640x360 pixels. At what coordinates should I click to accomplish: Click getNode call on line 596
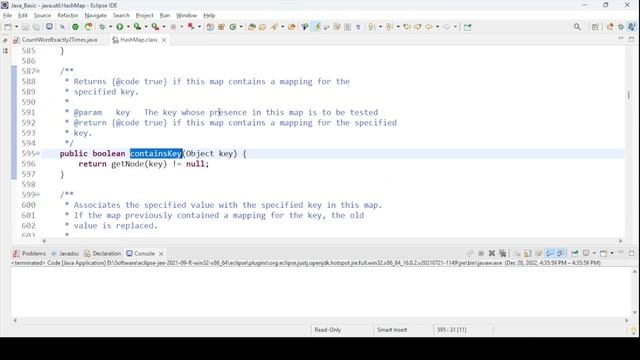click(x=127, y=164)
